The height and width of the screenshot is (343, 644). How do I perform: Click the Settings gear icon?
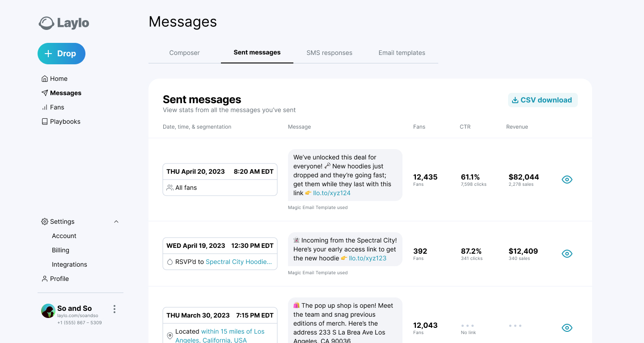pyautogui.click(x=45, y=222)
